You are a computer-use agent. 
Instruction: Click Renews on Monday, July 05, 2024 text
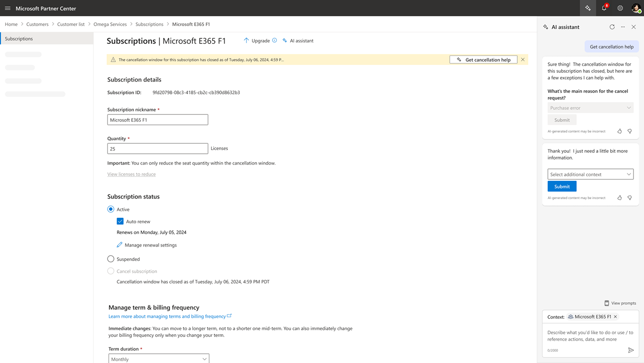[x=151, y=232]
